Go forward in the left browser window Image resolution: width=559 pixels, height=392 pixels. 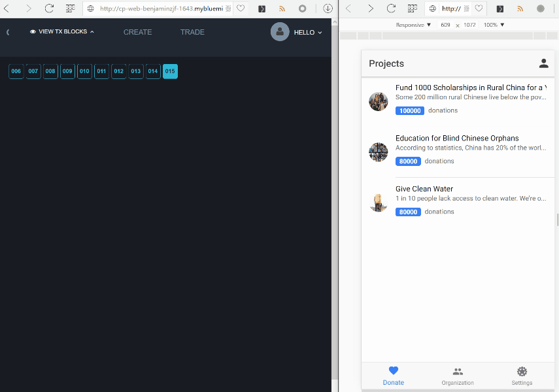[x=29, y=8]
